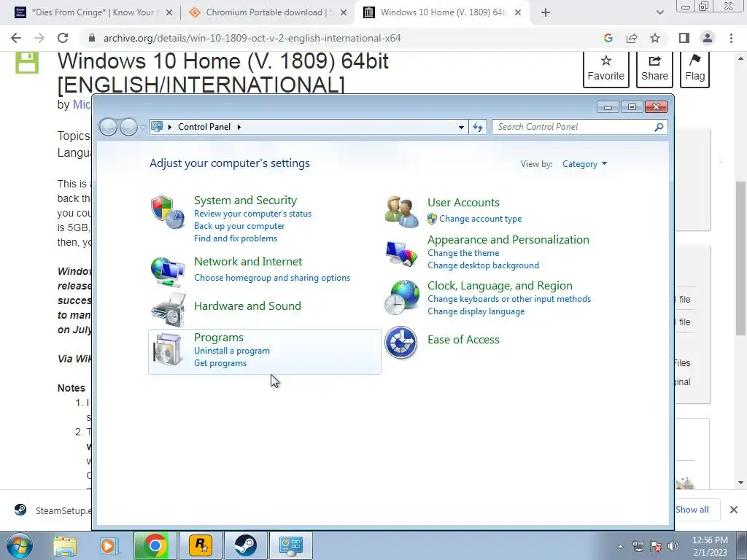This screenshot has height=560, width=747.
Task: Click Flag button on archive page
Action: pos(694,68)
